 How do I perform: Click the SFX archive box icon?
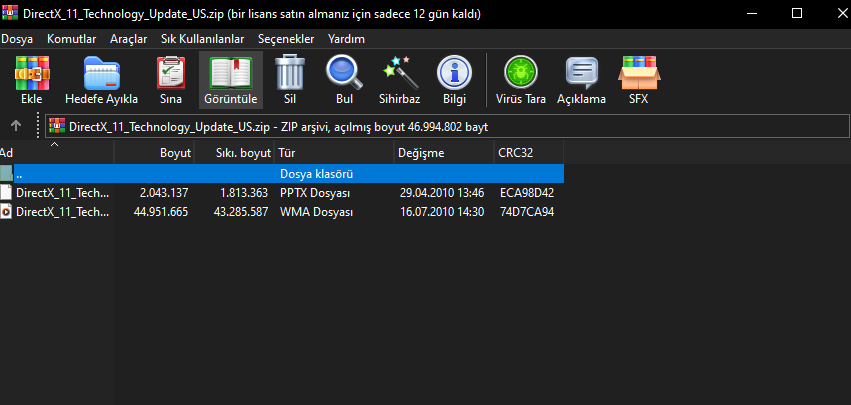coord(639,72)
